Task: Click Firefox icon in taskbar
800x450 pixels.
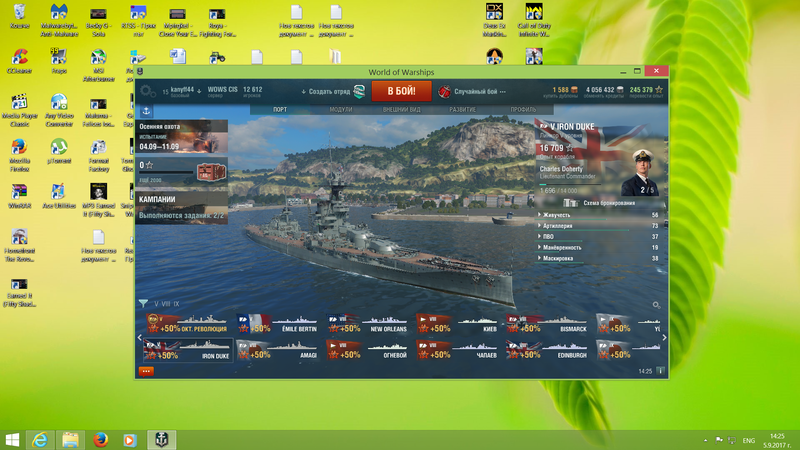Action: point(101,440)
